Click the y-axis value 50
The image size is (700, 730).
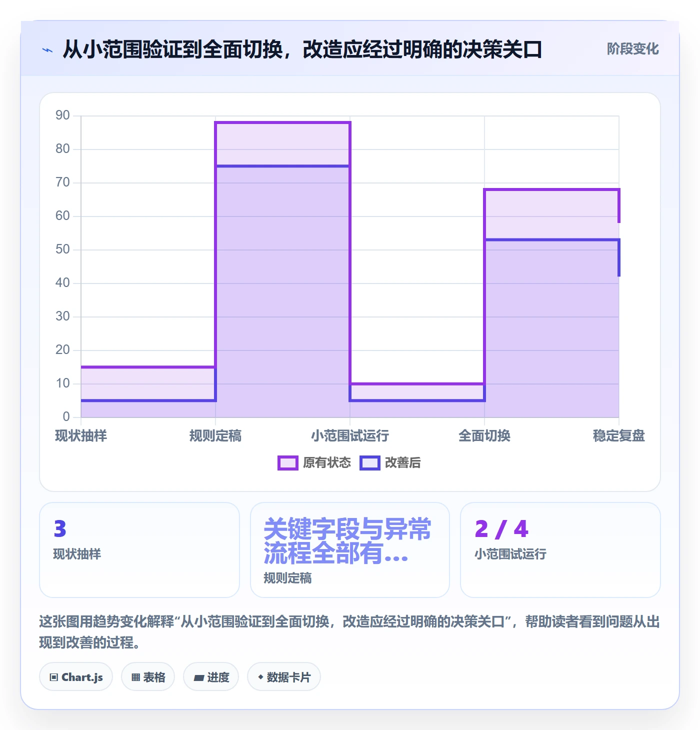62,249
